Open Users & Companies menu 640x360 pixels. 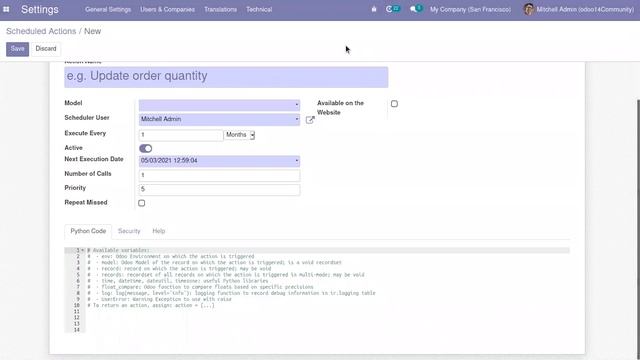pos(167,9)
